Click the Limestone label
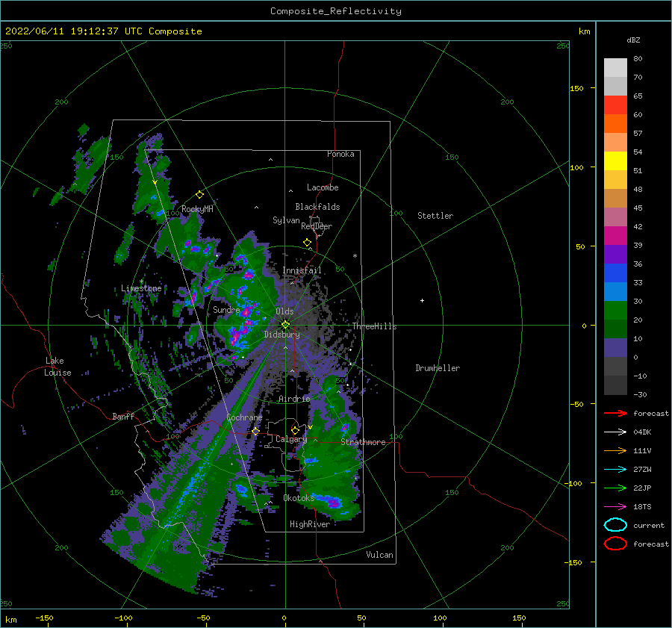This screenshot has width=672, height=628. (141, 288)
